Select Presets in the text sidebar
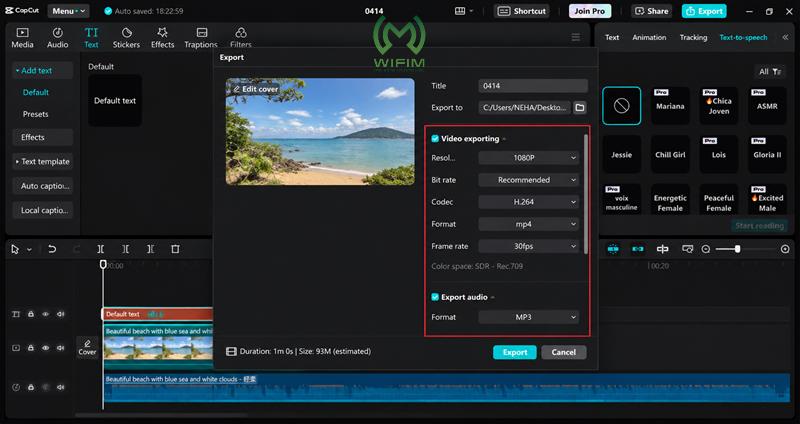Image resolution: width=800 pixels, height=424 pixels. [36, 114]
